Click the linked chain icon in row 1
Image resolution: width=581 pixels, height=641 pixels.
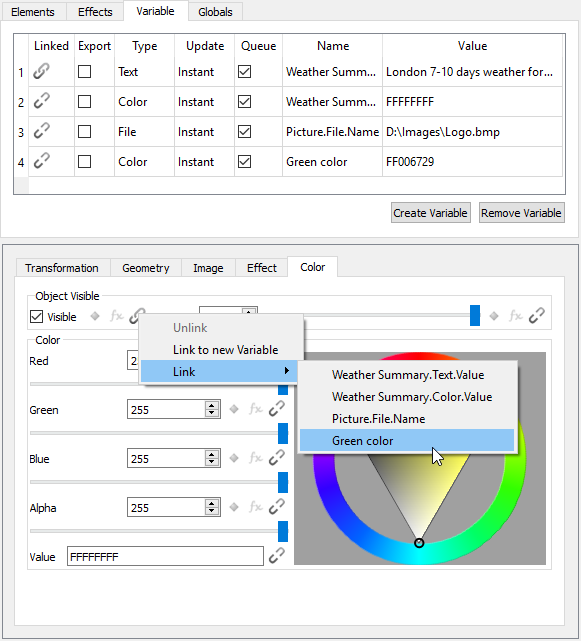click(41, 71)
